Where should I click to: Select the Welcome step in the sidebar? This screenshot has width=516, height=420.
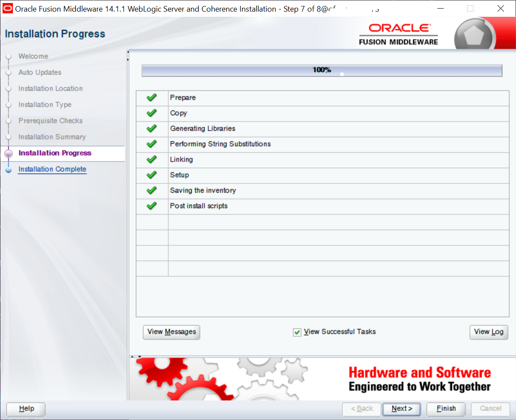click(33, 56)
